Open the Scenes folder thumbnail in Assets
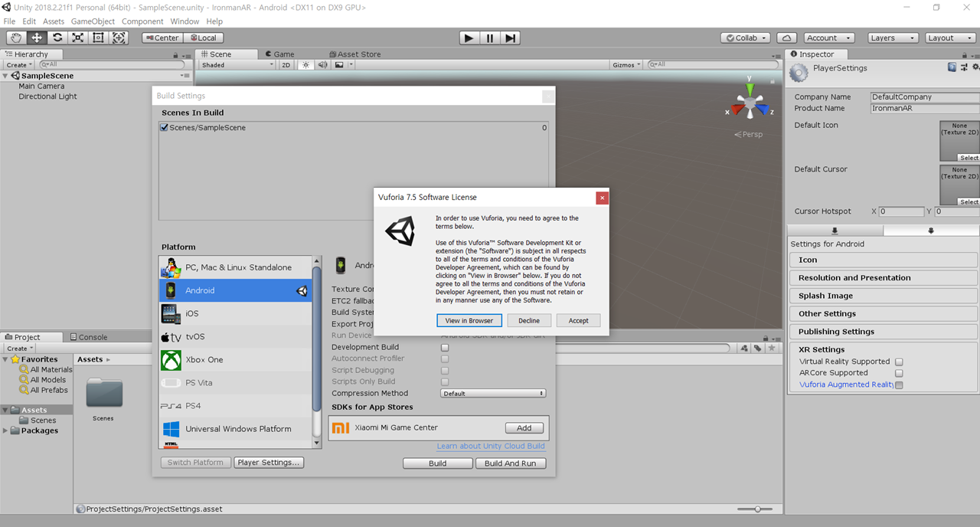Viewport: 980px width, 527px height. [x=103, y=393]
